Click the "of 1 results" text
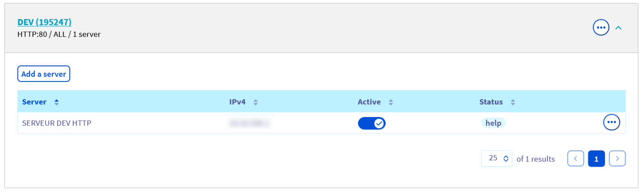The width and height of the screenshot is (644, 192). 535,159
